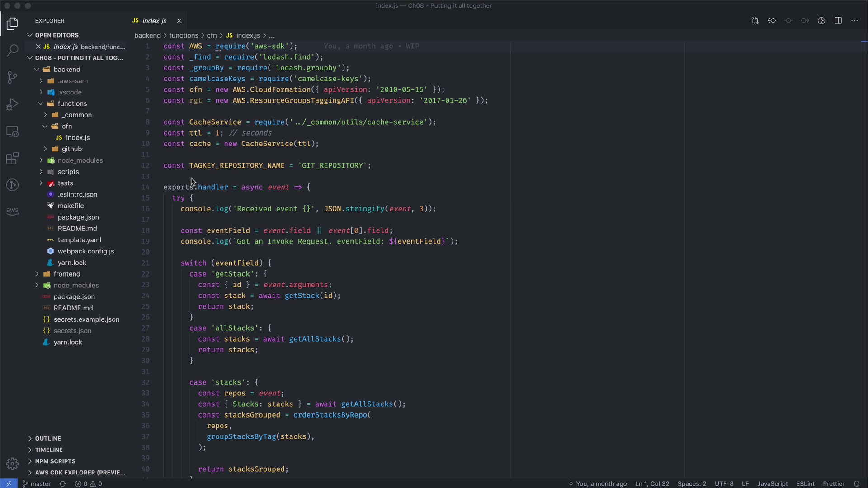Collapse the backend folder
This screenshot has width=868, height=488.
tap(66, 70)
